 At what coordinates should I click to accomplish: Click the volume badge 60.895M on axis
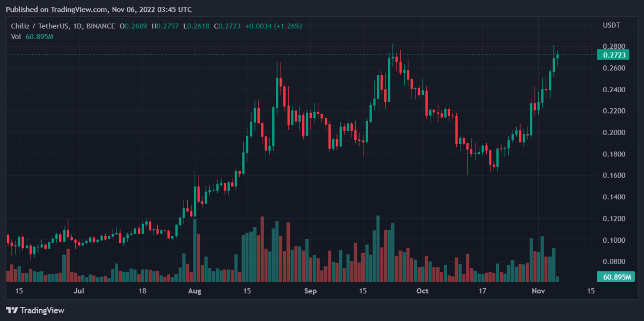click(616, 277)
